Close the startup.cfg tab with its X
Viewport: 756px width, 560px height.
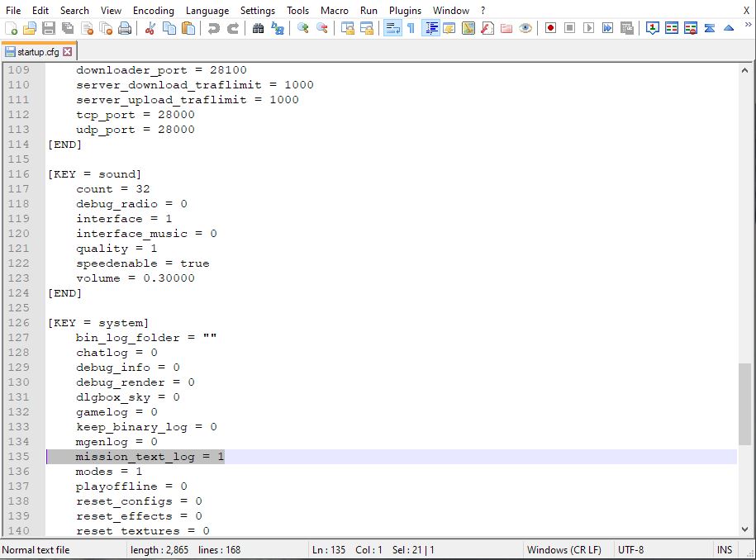pos(68,52)
